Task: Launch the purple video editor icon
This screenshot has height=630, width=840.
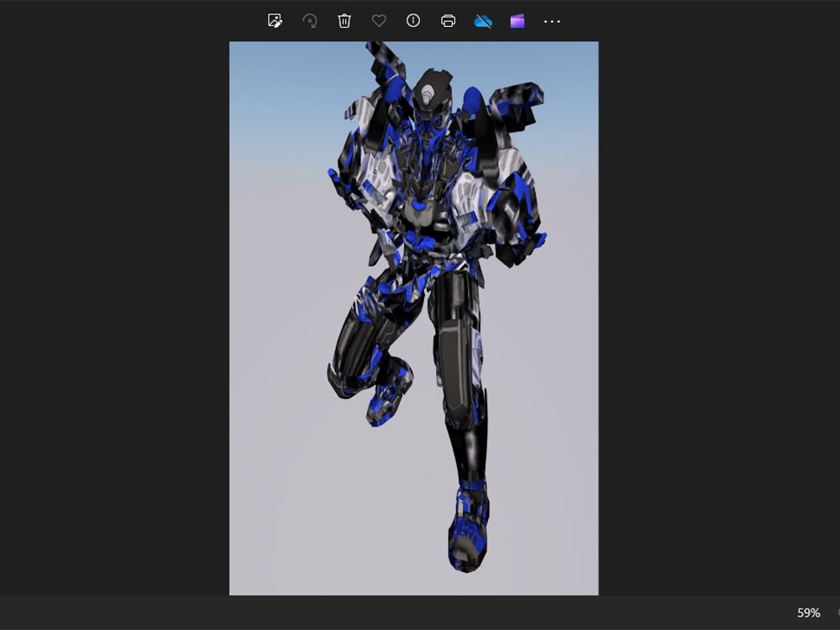Action: 516,21
